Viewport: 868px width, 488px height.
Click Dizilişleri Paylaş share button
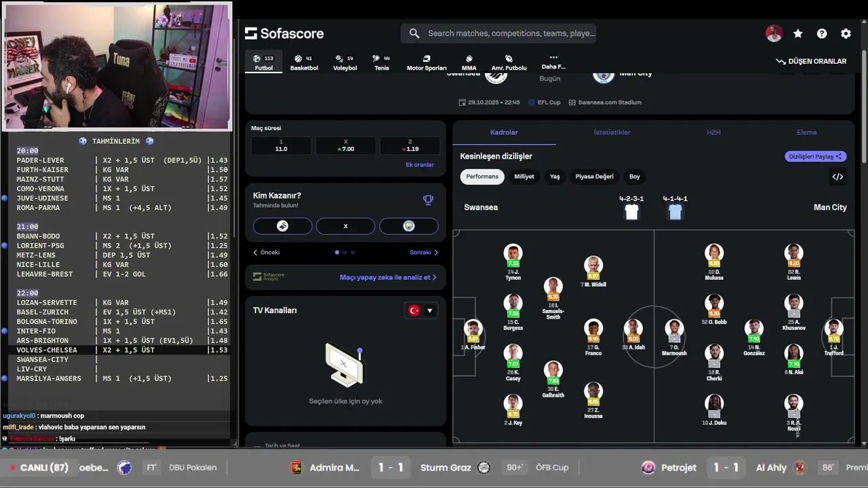(x=816, y=157)
